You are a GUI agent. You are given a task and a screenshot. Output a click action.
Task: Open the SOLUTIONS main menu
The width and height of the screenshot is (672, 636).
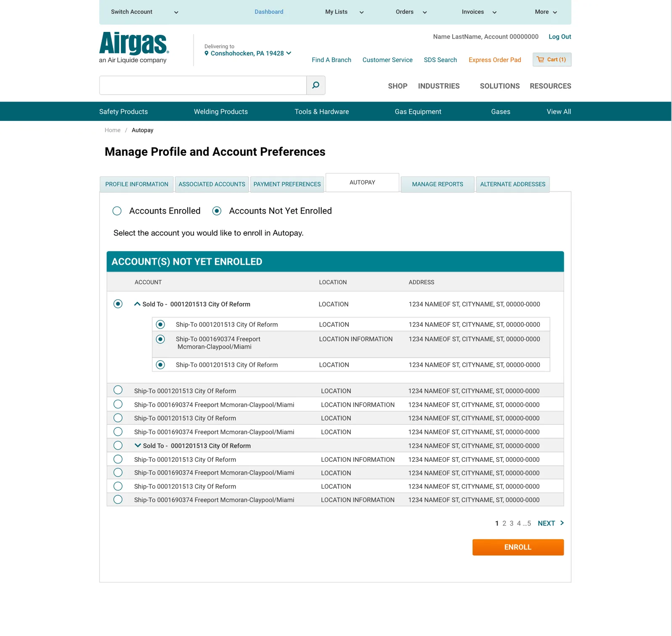(x=500, y=86)
